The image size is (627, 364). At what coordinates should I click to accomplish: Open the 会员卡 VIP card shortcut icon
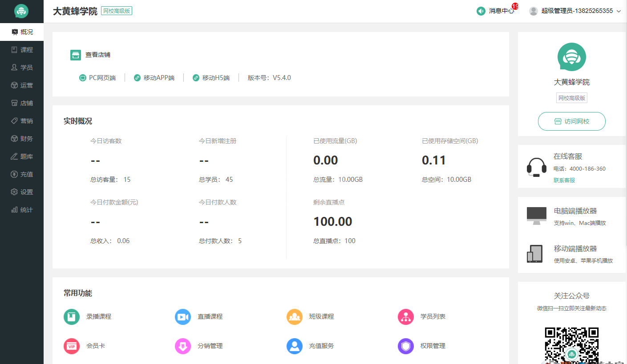72,346
